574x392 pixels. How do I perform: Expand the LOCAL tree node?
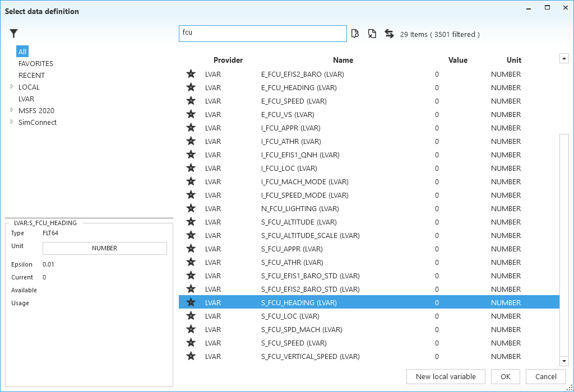(12, 87)
